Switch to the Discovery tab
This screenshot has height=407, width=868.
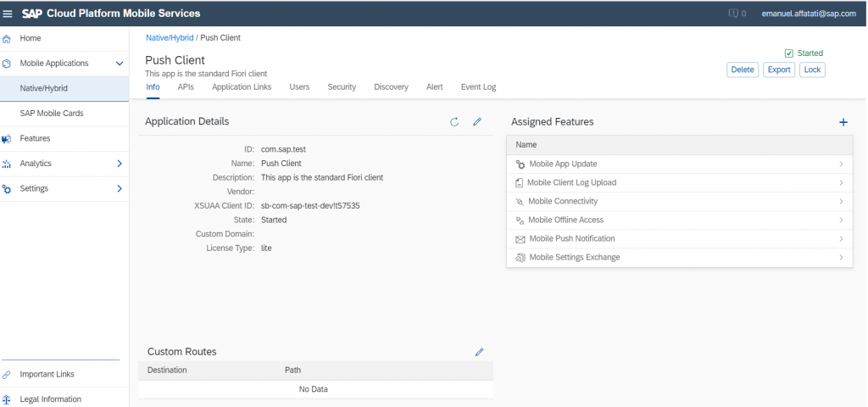392,87
